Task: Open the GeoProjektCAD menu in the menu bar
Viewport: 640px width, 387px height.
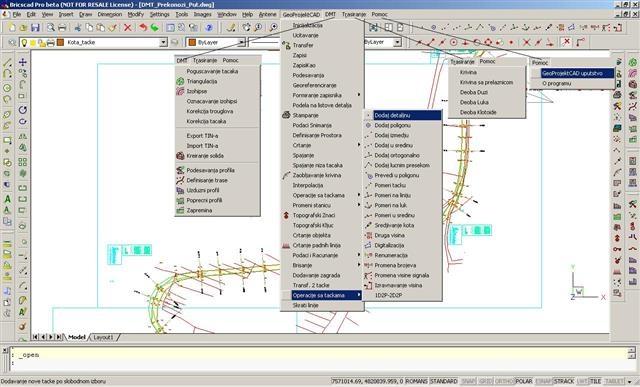Action: point(301,14)
